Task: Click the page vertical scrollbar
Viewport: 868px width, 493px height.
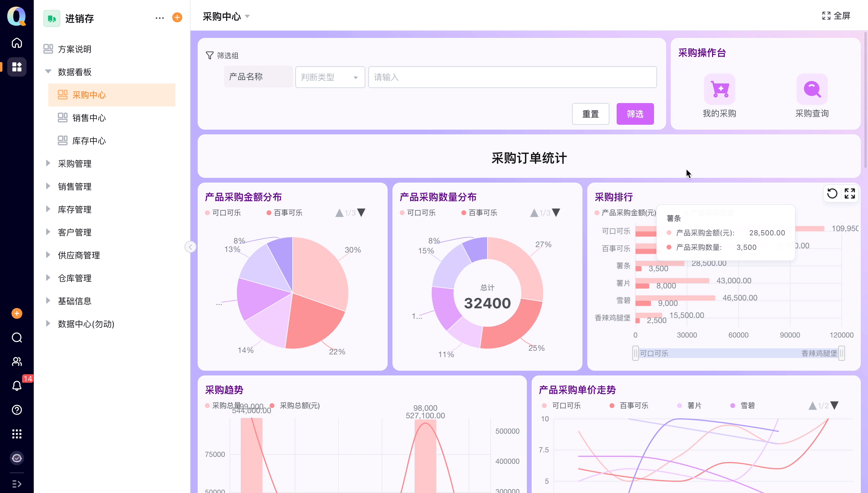Action: click(865, 100)
